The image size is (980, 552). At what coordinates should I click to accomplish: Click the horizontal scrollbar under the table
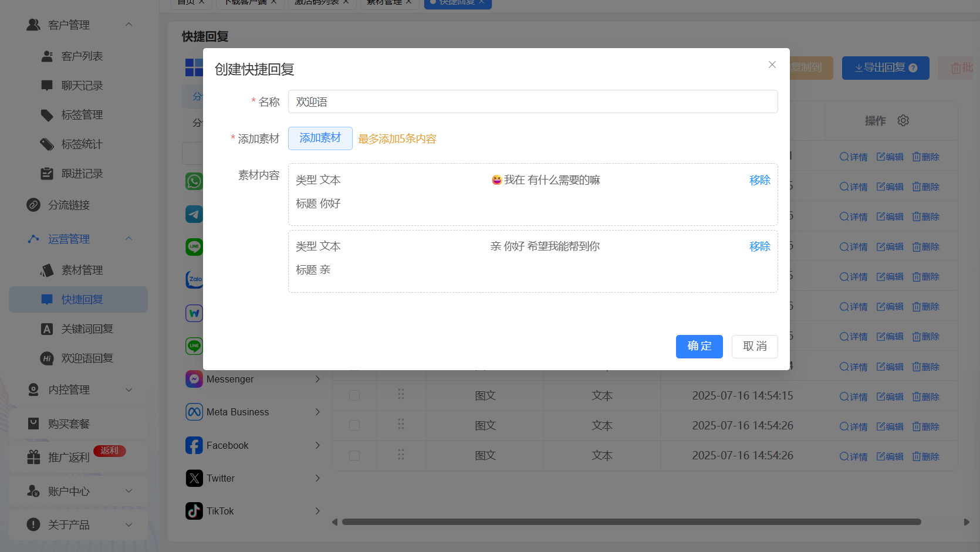[631, 521]
